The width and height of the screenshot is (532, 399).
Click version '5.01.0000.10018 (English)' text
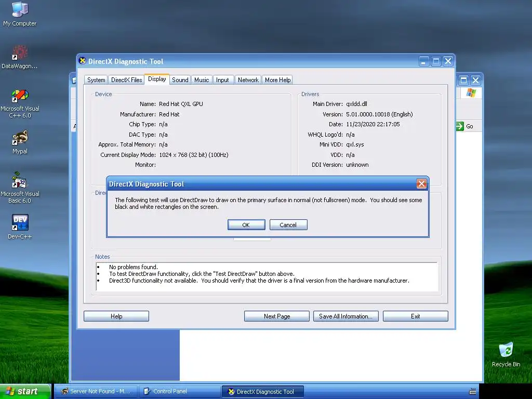click(x=379, y=114)
